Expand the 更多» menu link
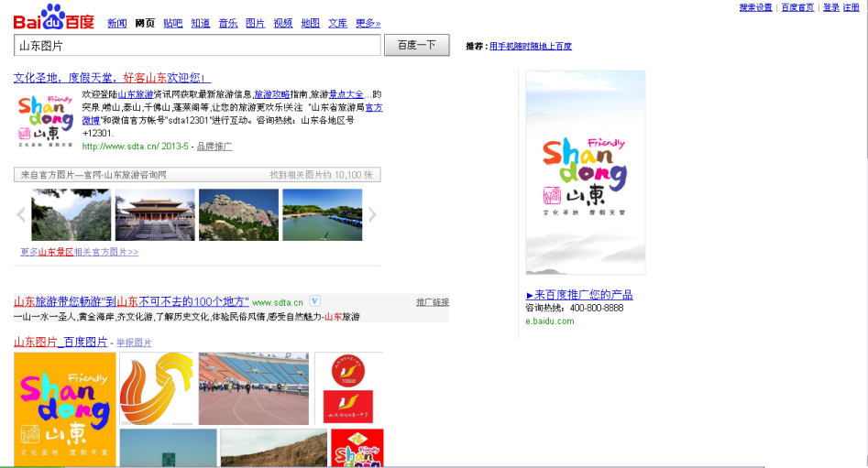Screen dimensions: 868x468 click(368, 23)
